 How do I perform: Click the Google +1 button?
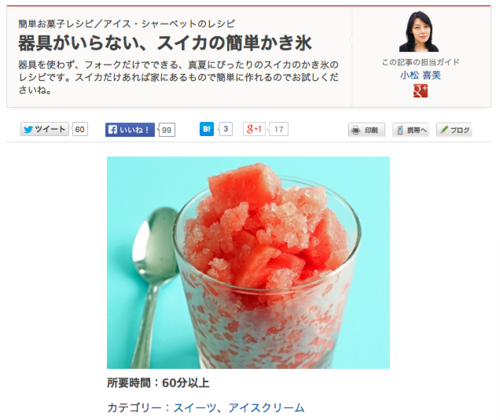[x=254, y=129]
